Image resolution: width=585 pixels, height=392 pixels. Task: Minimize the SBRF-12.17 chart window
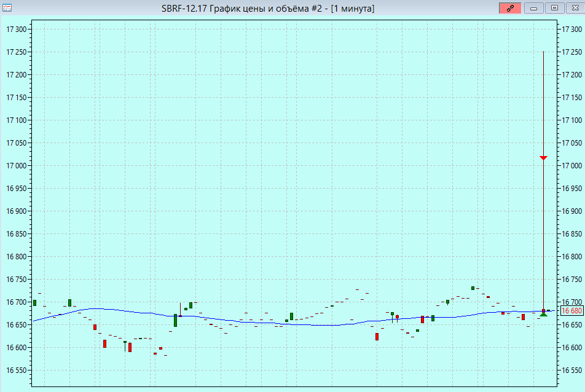[x=533, y=8]
